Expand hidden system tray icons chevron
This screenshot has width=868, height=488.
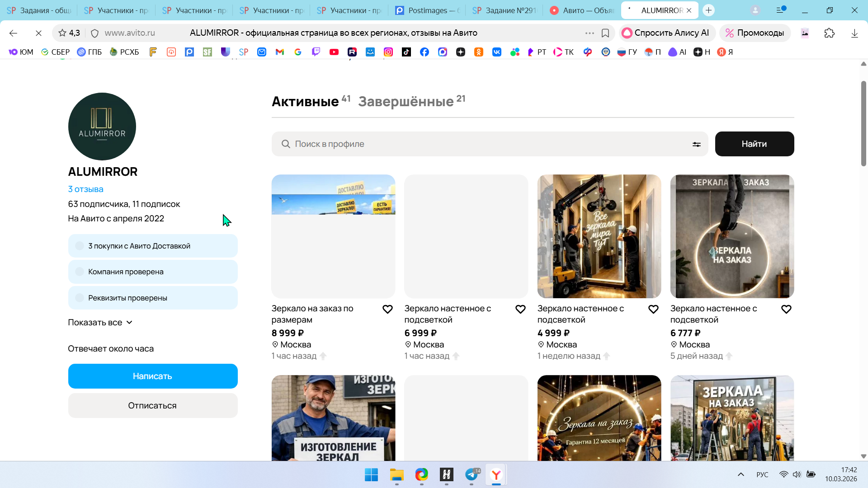[x=741, y=474]
